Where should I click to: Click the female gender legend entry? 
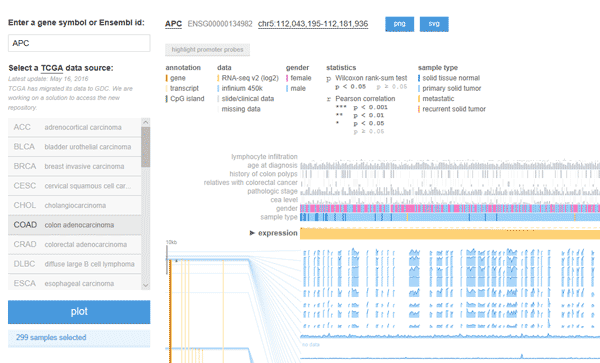299,78
